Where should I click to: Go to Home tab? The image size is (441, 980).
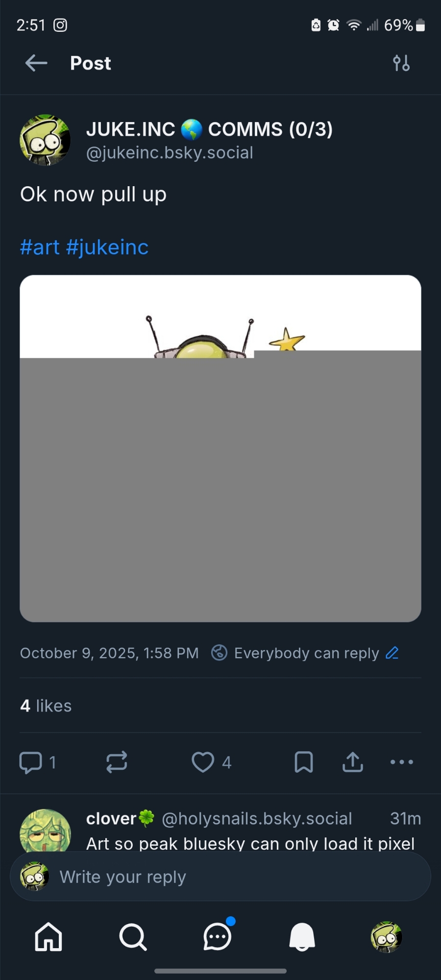[49, 937]
